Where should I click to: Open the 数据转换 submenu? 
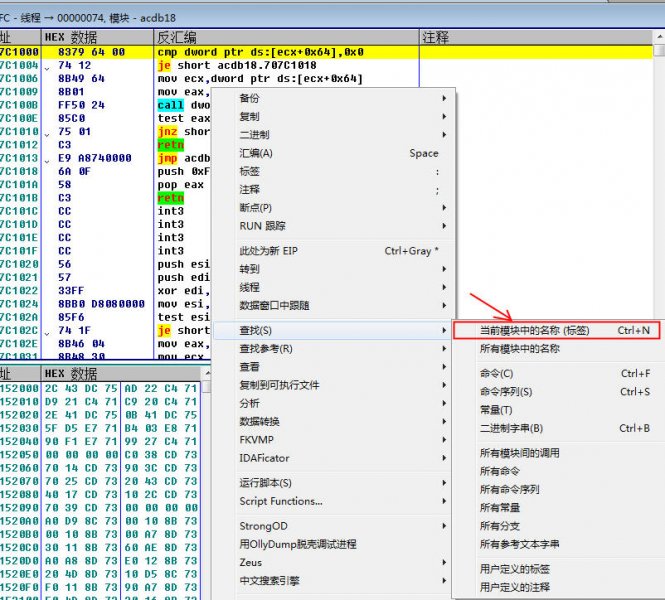(333, 421)
